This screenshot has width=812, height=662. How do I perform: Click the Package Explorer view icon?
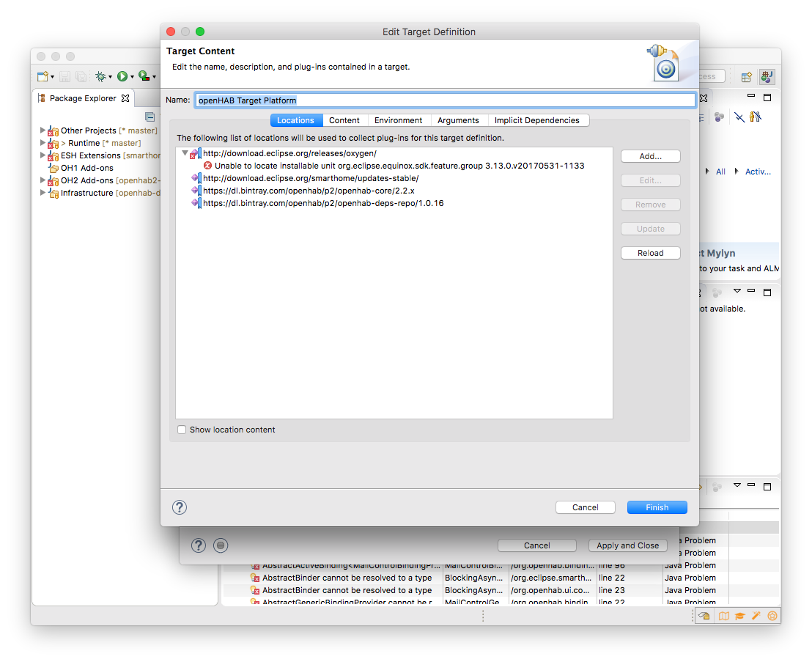[42, 98]
